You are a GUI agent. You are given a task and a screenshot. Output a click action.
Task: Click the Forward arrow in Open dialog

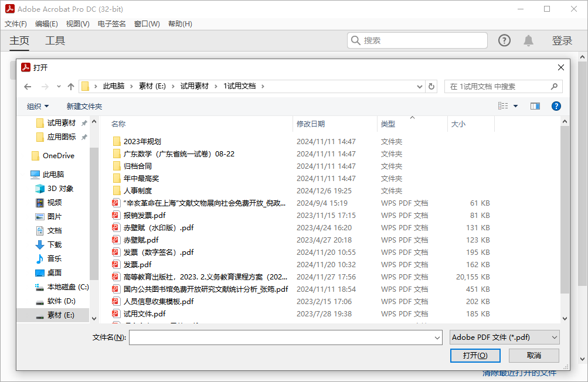[45, 87]
